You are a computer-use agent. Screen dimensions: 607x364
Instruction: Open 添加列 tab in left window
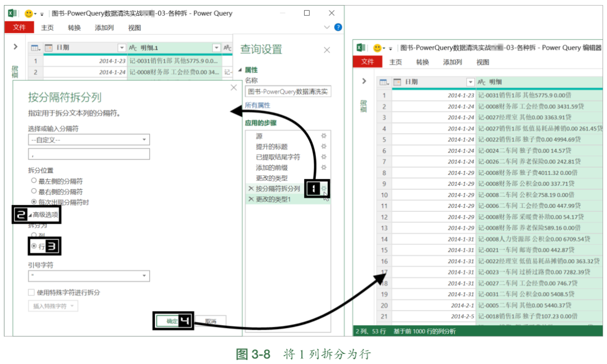[x=104, y=28]
